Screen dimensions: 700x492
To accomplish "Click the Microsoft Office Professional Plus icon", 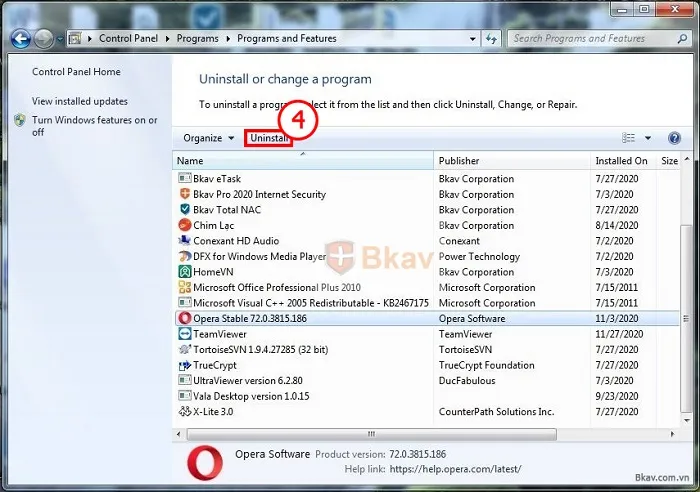I will click(184, 287).
